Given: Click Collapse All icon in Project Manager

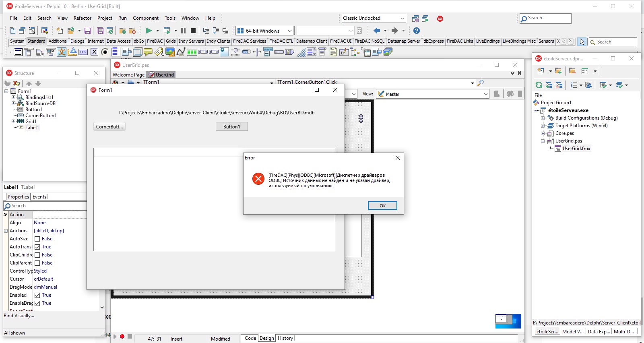Looking at the screenshot, I should (x=559, y=85).
